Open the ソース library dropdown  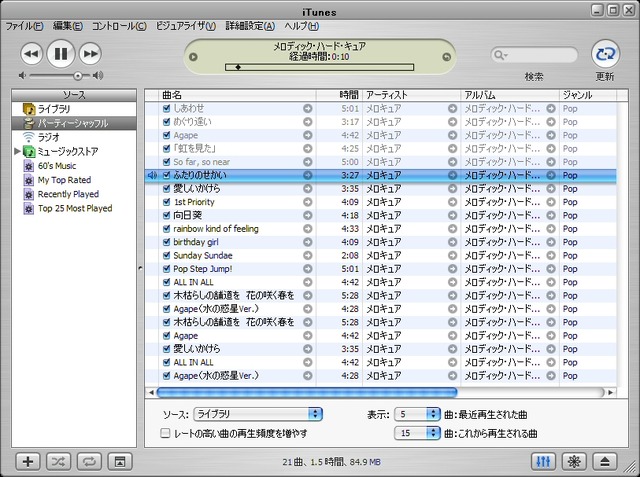(x=259, y=413)
